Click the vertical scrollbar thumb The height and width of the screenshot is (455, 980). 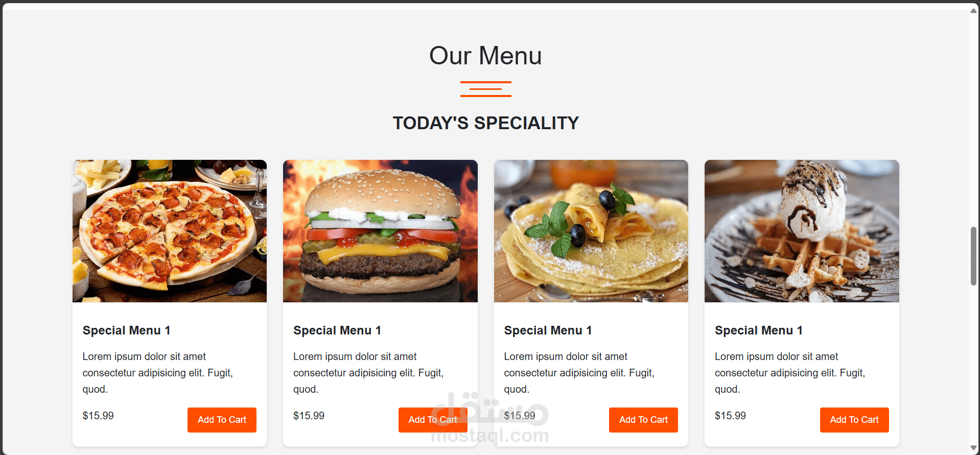click(973, 256)
